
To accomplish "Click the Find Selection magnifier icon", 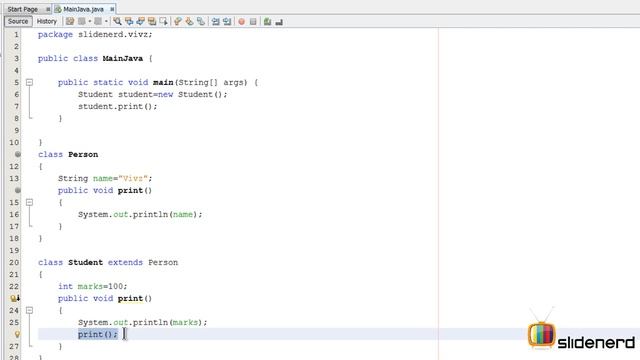I will point(117,21).
